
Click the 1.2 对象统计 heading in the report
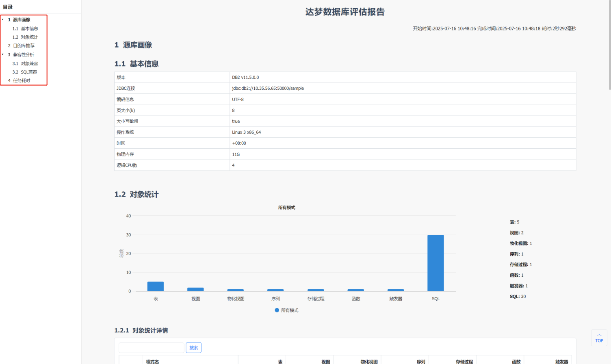point(136,195)
